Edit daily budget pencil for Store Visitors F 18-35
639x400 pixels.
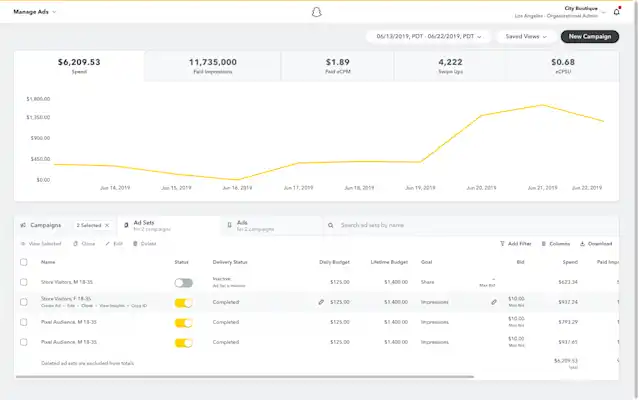pyautogui.click(x=321, y=302)
